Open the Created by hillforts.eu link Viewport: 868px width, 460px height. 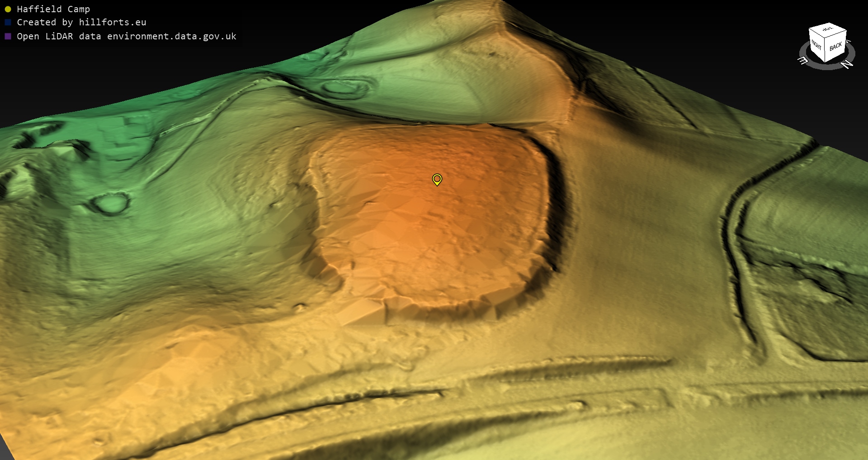point(81,22)
